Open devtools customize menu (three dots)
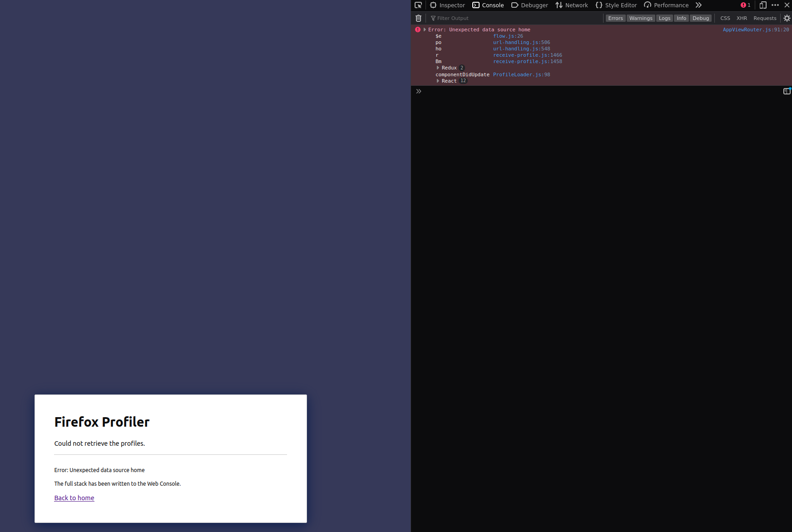Viewport: 792px width, 532px height. click(x=775, y=5)
